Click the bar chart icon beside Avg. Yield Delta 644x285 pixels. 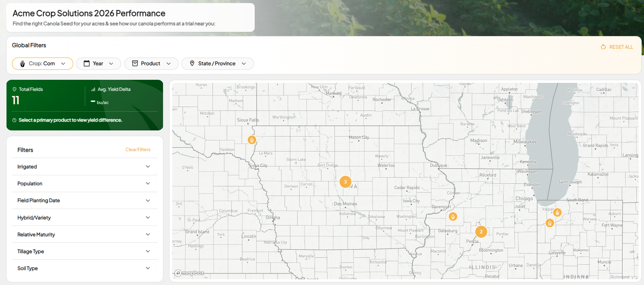tap(93, 89)
